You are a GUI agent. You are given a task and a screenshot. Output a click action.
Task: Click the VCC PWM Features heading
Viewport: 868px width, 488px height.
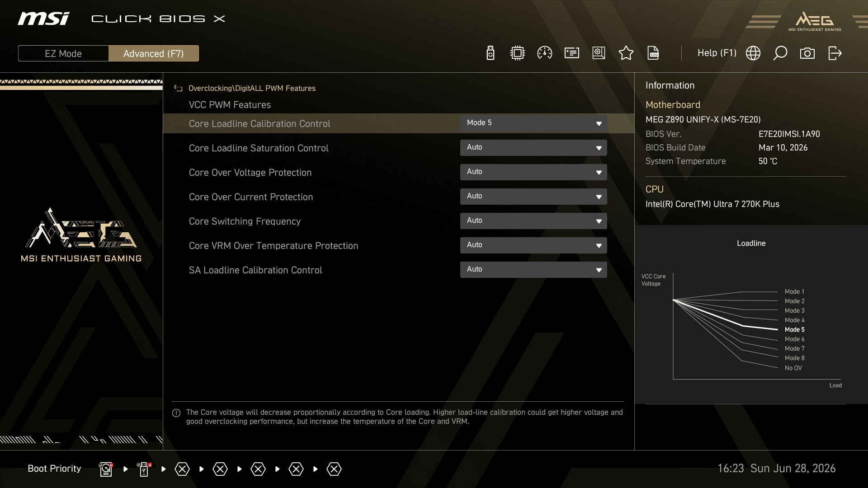tap(230, 105)
